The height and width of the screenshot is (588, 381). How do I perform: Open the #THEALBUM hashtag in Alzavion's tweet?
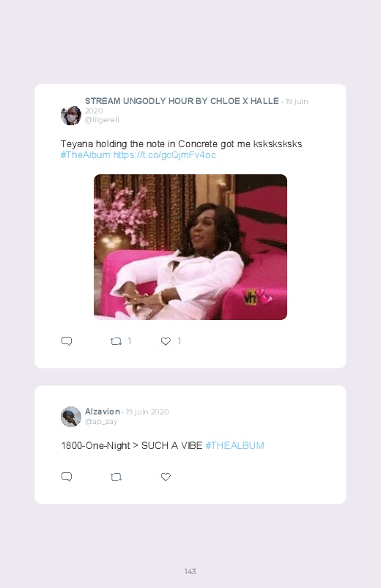click(x=234, y=445)
